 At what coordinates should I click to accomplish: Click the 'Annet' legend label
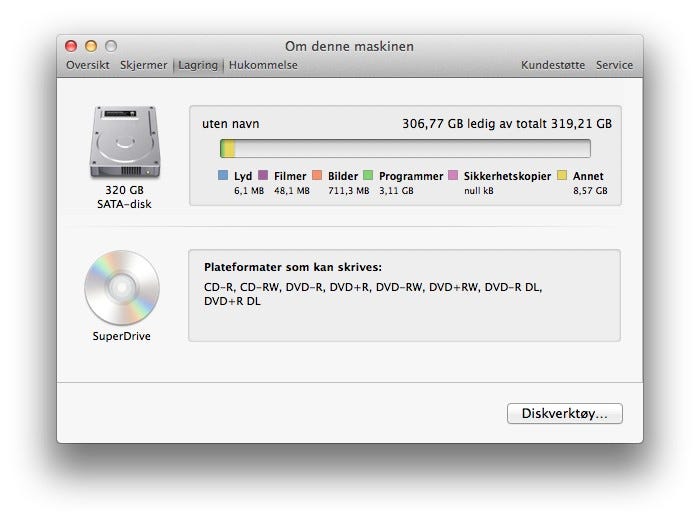coord(588,176)
